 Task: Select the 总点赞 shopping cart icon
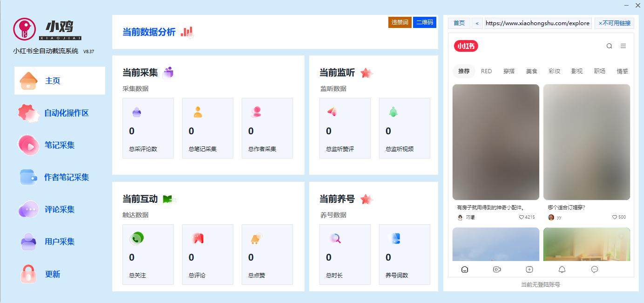pyautogui.click(x=256, y=238)
